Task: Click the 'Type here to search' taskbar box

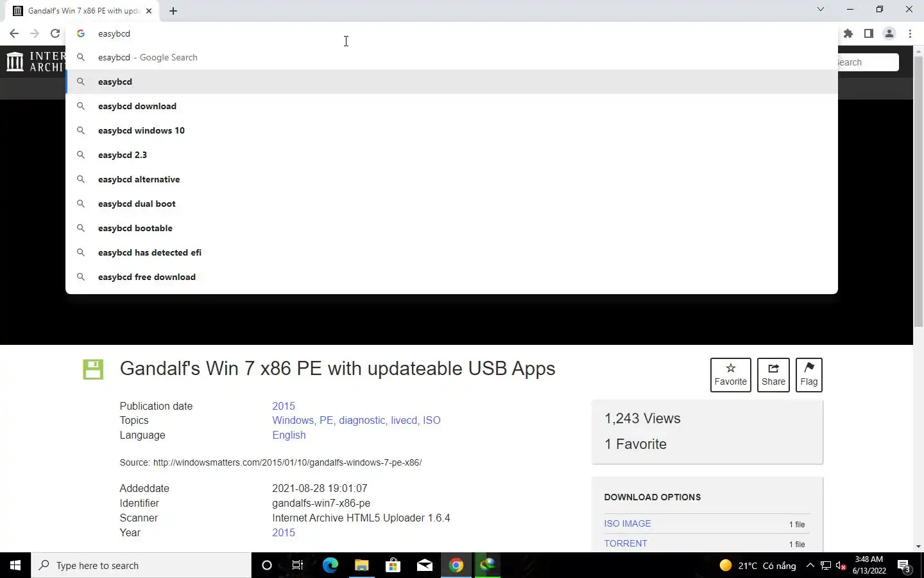Action: (141, 565)
